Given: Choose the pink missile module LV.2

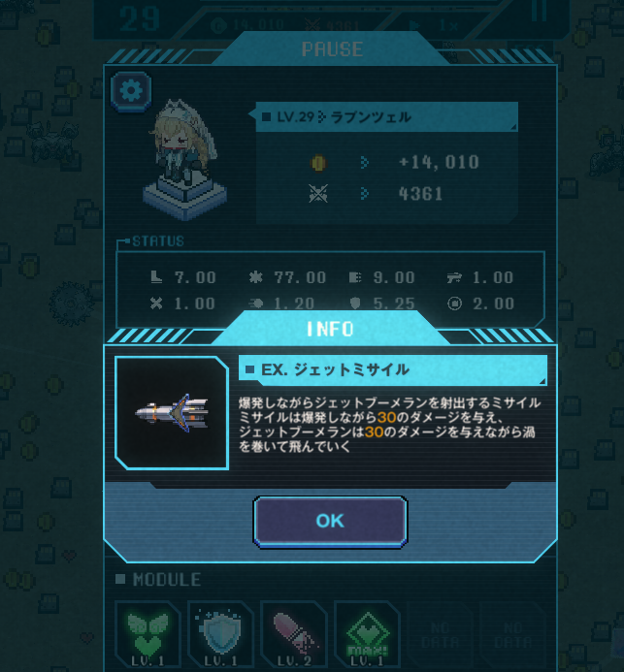Looking at the screenshot, I should pyautogui.click(x=294, y=635).
